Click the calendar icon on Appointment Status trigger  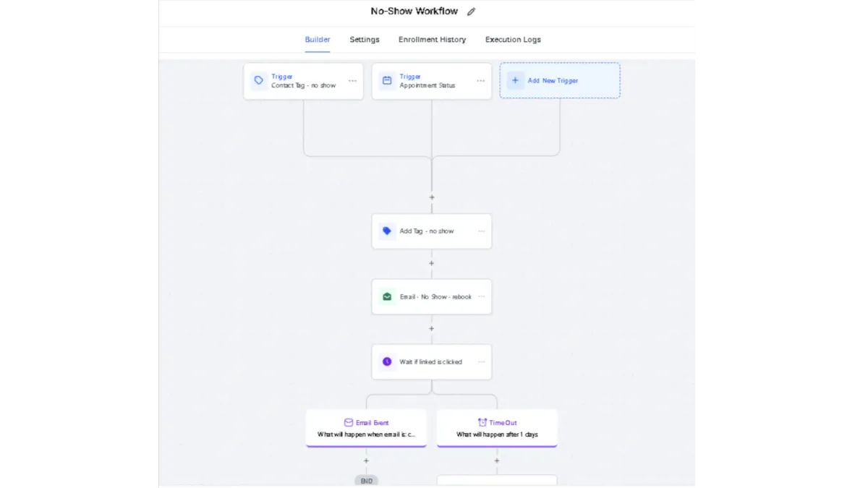click(x=387, y=81)
